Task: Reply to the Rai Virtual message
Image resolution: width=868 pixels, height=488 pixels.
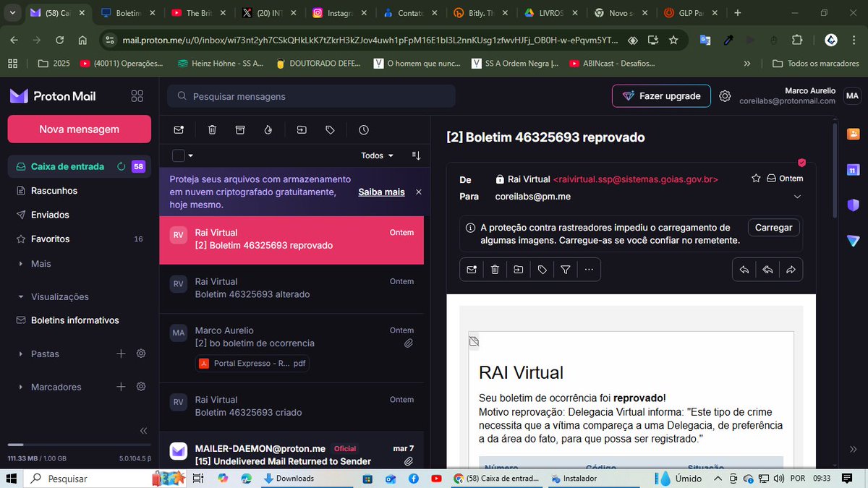Action: coord(744,270)
